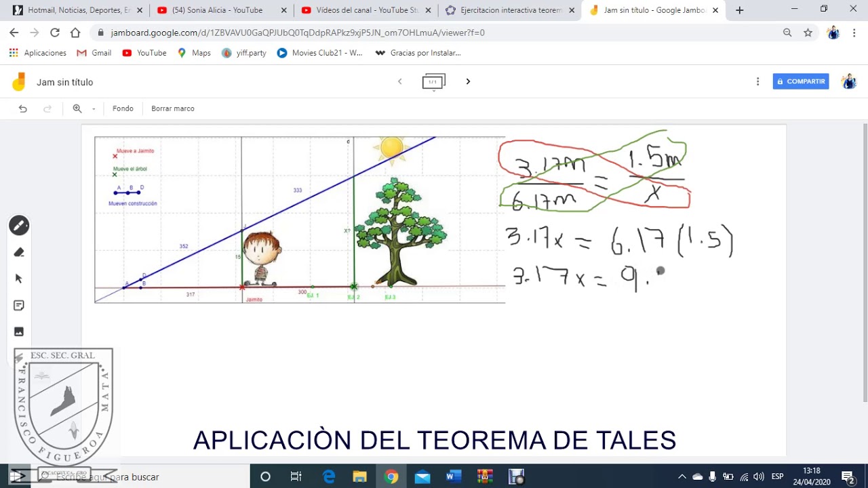Open the ESP language switcher
This screenshot has width=868, height=488.
click(x=777, y=476)
